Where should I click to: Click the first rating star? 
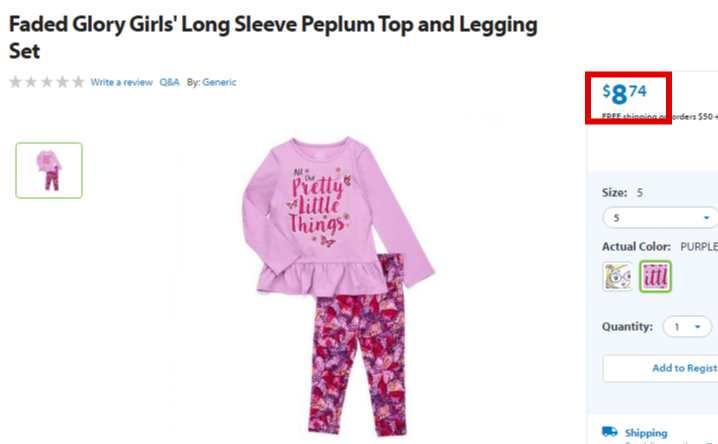point(16,82)
